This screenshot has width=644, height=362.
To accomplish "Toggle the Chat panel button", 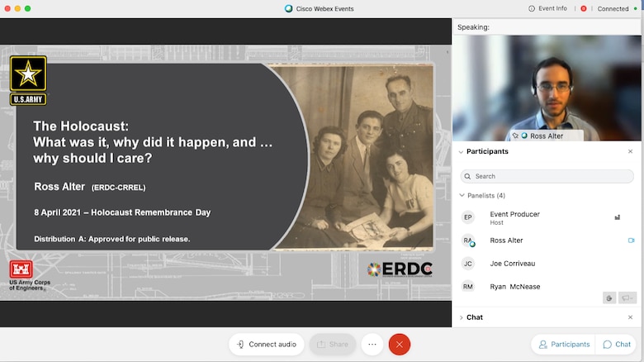I will click(x=616, y=345).
